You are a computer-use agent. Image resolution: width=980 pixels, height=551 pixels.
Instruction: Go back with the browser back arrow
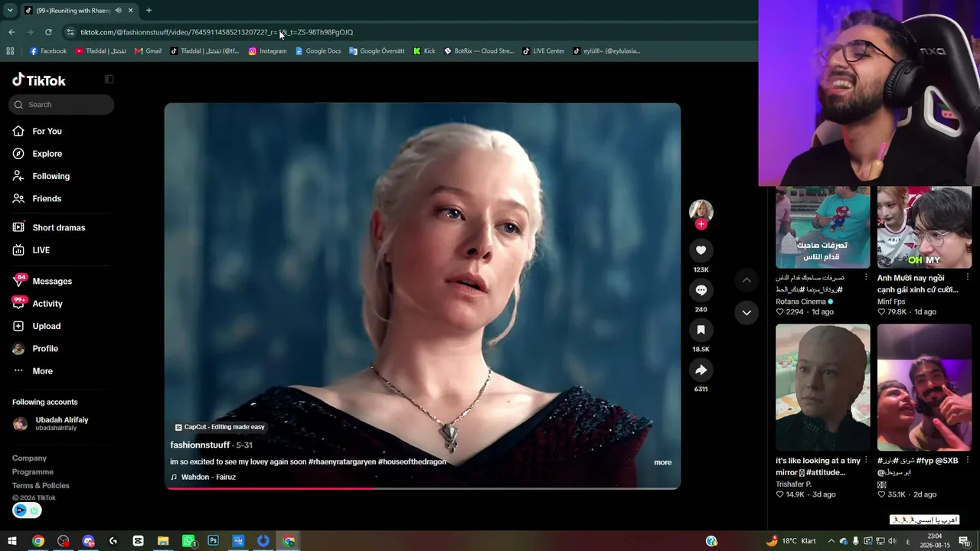pyautogui.click(x=11, y=32)
